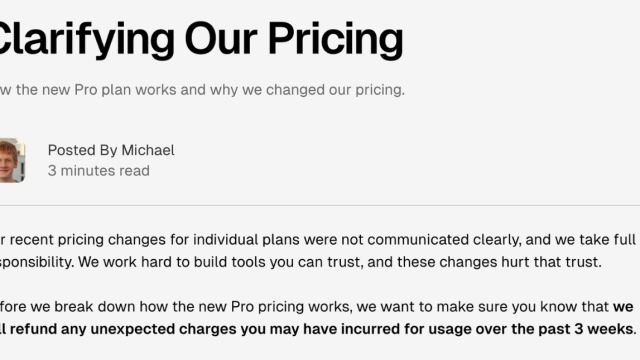This screenshot has width=640, height=360.
Task: Open the "Posted By Michael" byline
Action: [111, 150]
